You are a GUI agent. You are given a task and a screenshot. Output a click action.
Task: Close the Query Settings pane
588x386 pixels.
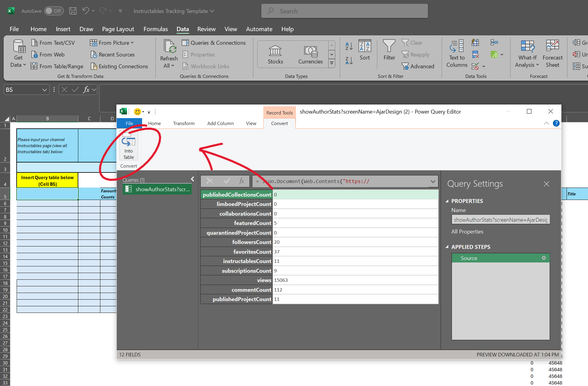[546, 184]
